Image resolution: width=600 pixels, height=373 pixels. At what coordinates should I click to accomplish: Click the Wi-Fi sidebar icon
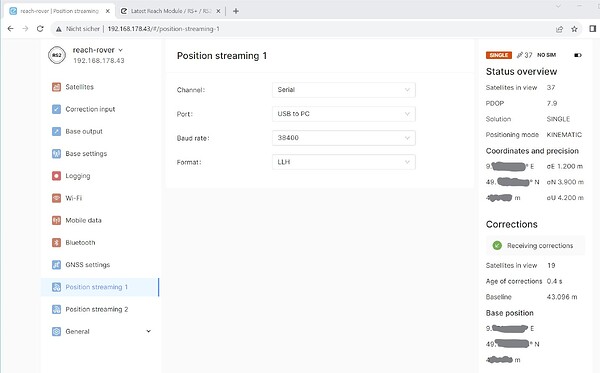[x=56, y=198]
